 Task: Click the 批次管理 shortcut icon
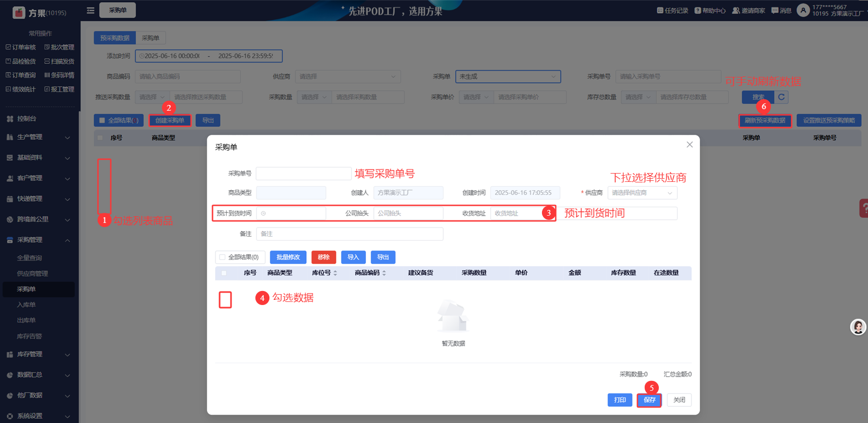[47, 47]
